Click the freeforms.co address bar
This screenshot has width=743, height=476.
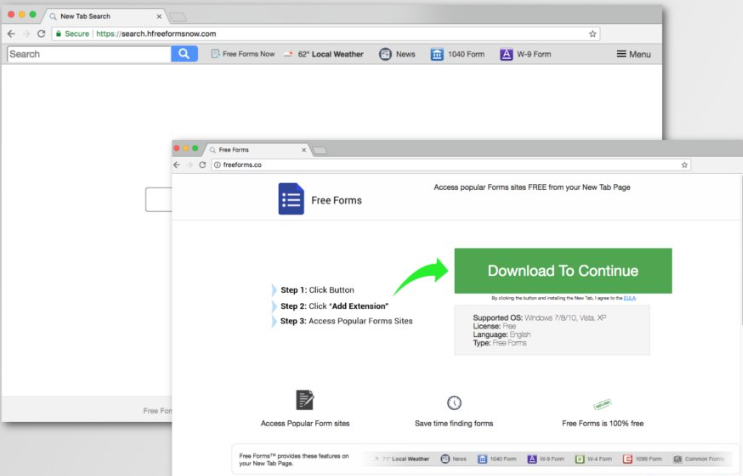pos(440,164)
